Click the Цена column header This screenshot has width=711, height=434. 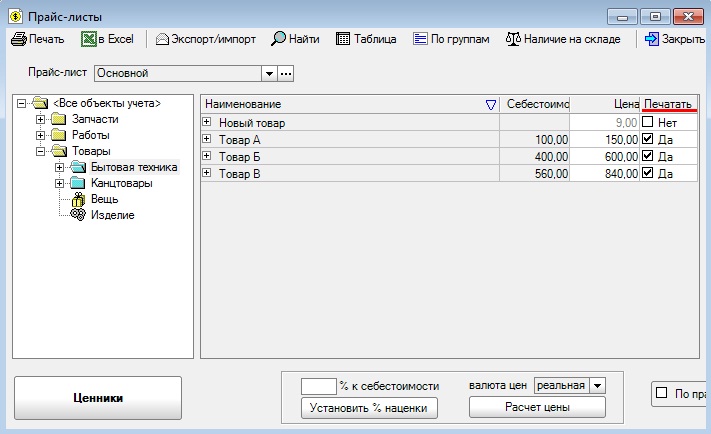pyautogui.click(x=605, y=104)
